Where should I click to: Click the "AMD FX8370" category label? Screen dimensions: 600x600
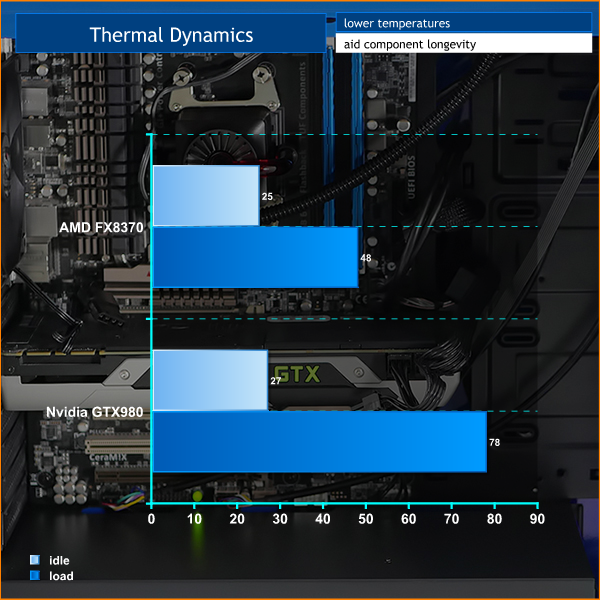101,227
